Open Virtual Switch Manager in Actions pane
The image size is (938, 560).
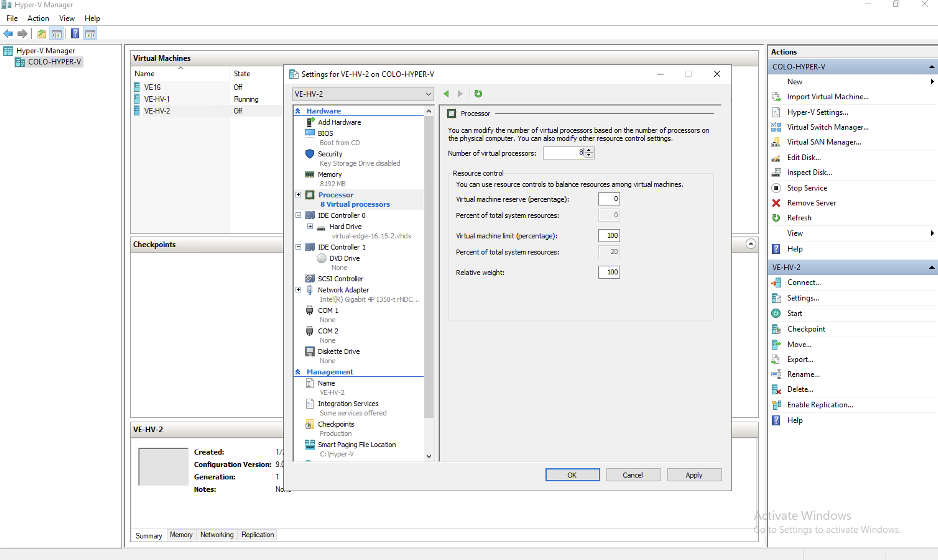827,127
